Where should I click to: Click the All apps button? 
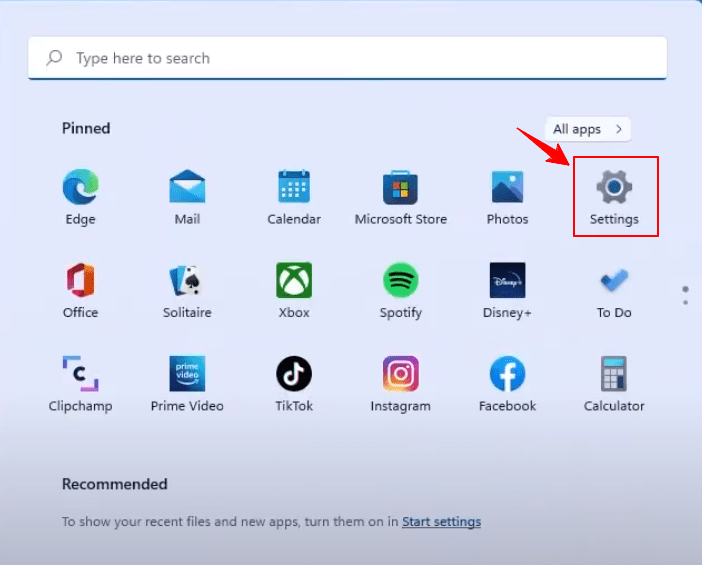(588, 129)
